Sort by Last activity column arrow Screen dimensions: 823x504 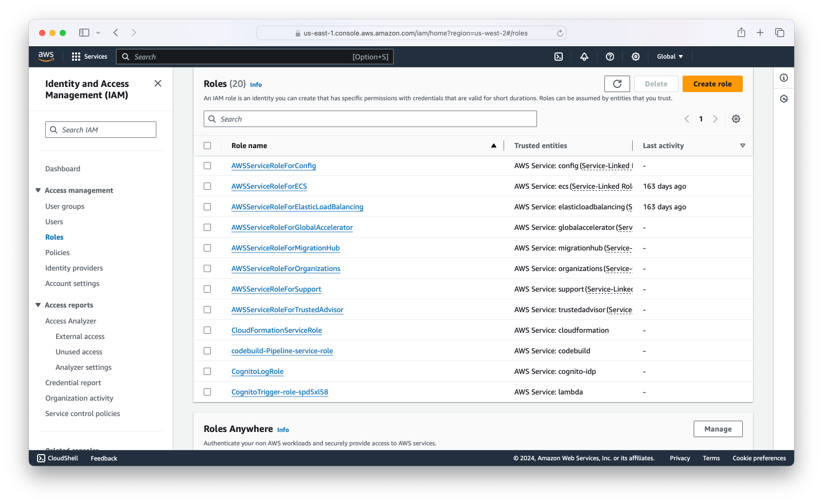[x=743, y=146]
